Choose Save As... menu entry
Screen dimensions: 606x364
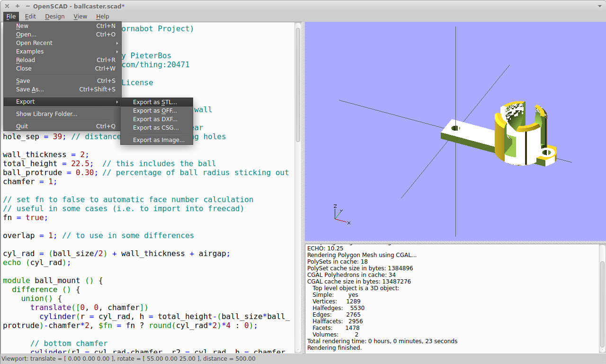62,89
